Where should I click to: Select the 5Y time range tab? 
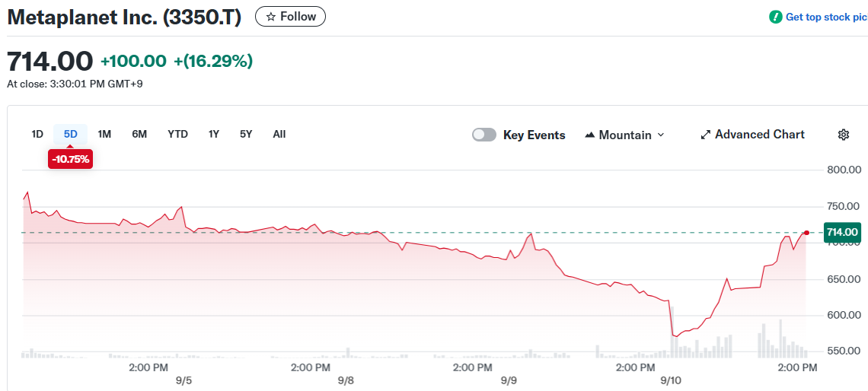tap(246, 134)
